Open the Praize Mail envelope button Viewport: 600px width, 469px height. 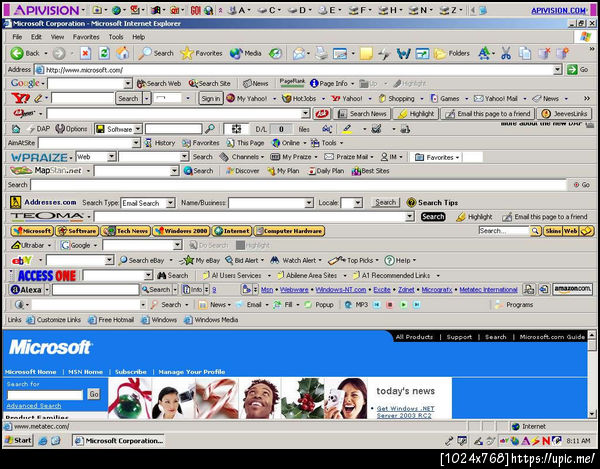[x=346, y=157]
